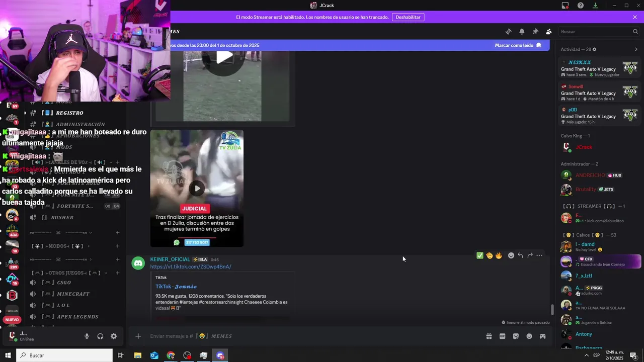The width and height of the screenshot is (644, 362).
Task: Open the Help question mark icon
Action: click(x=581, y=6)
